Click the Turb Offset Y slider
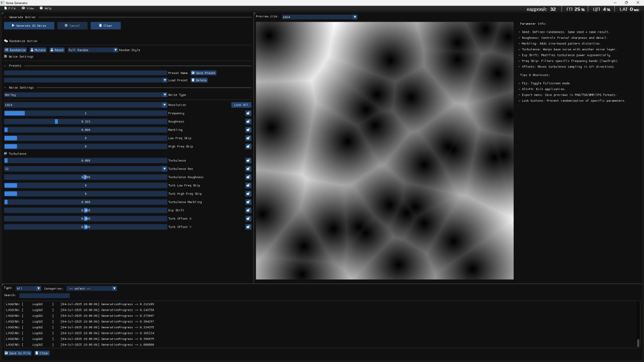644x362 pixels. [86, 227]
